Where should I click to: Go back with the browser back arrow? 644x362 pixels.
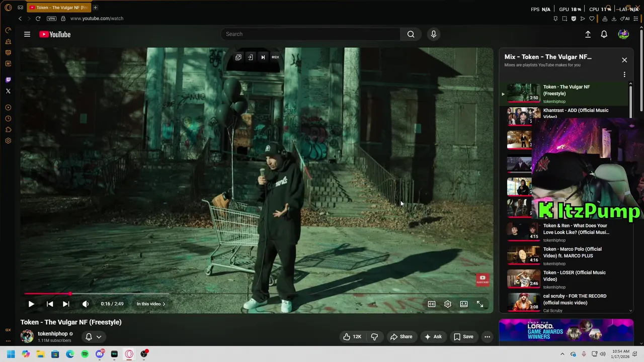point(20,19)
